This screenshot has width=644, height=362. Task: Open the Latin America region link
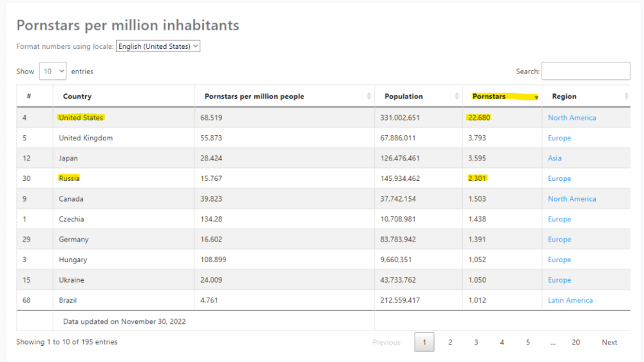(570, 300)
